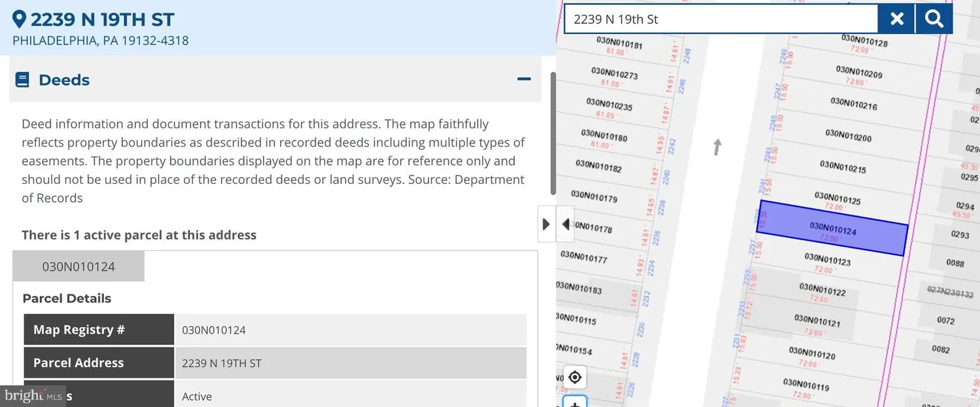Click the Deeds book icon

[22, 80]
